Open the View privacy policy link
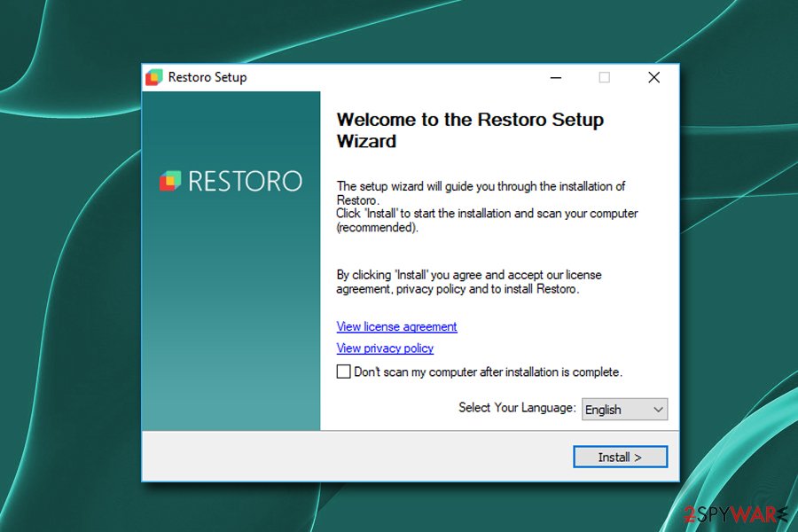This screenshot has width=798, height=532. click(385, 348)
